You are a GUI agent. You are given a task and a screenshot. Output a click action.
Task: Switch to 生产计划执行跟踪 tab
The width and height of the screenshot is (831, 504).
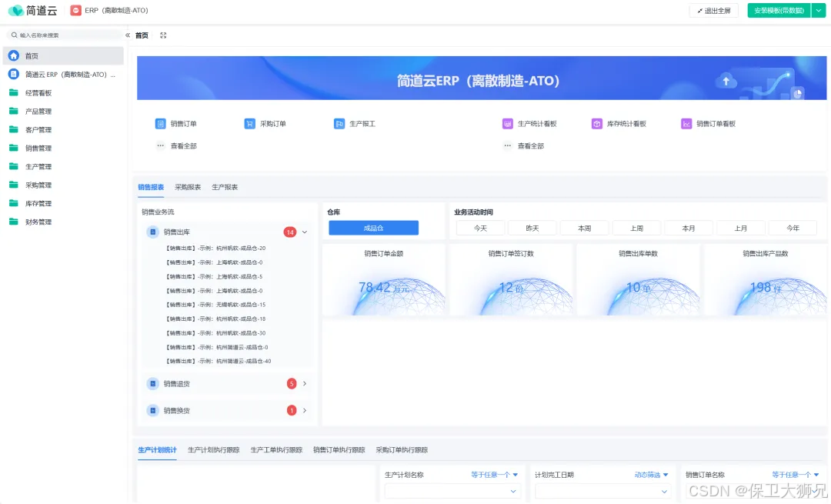214,450
